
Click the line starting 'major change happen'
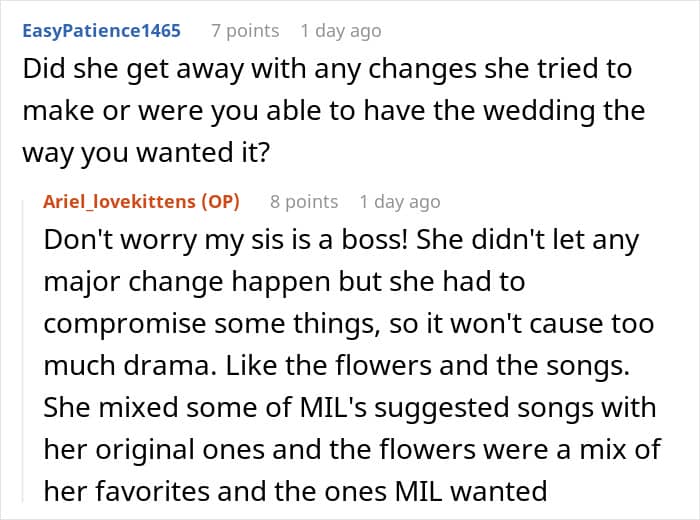[284, 283]
